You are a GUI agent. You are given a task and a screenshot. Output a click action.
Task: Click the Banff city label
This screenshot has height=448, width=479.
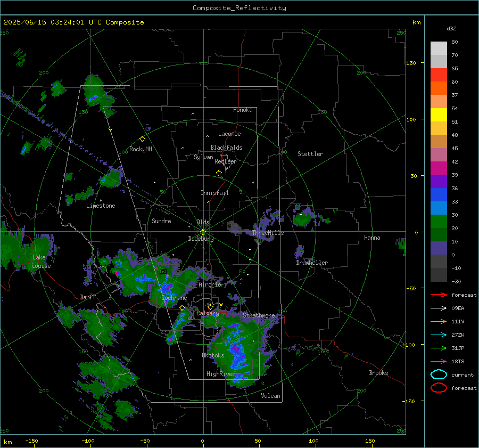tap(88, 297)
